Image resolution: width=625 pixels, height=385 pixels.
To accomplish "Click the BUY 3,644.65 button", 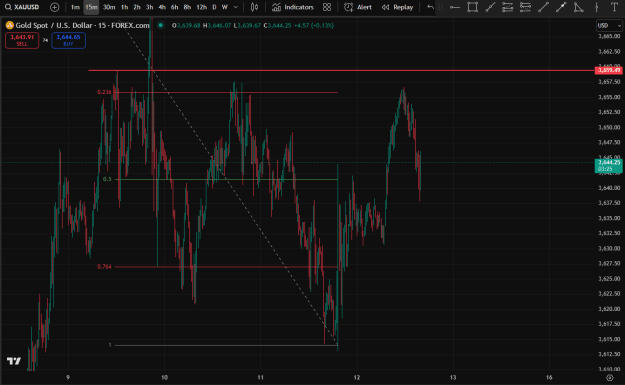I will [68, 40].
